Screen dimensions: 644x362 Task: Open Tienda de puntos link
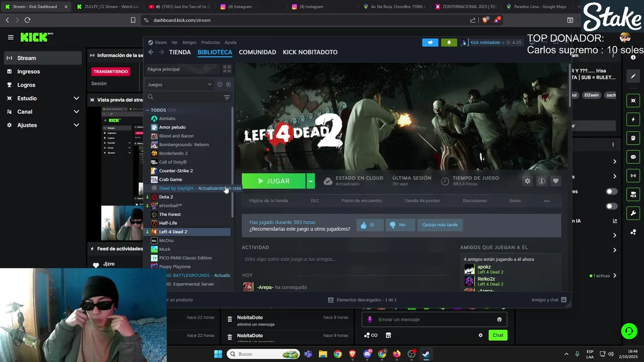coord(422,201)
